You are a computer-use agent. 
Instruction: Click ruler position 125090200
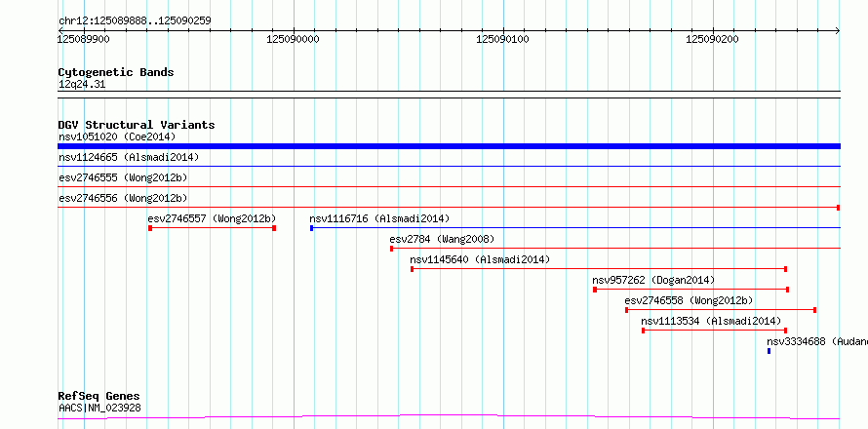click(x=713, y=39)
